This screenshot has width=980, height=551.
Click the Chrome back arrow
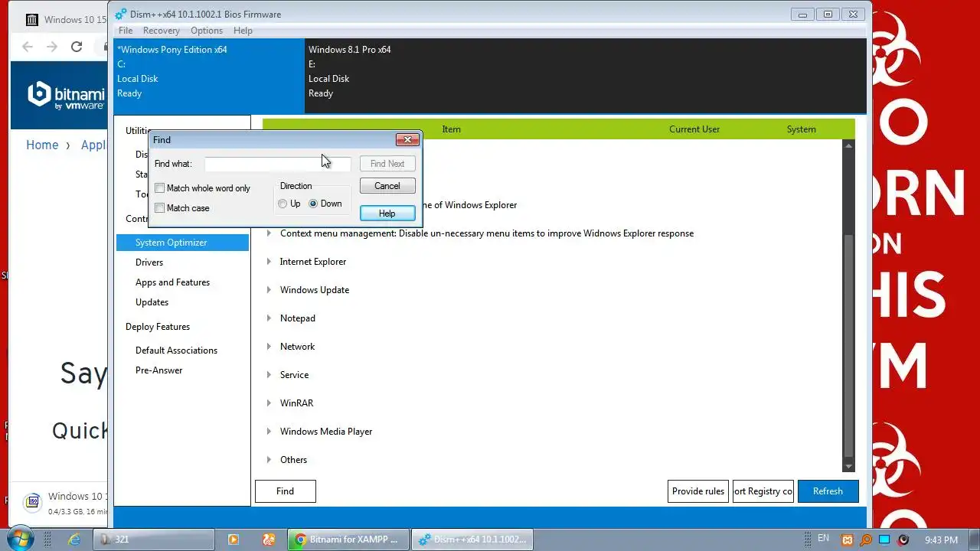point(28,47)
